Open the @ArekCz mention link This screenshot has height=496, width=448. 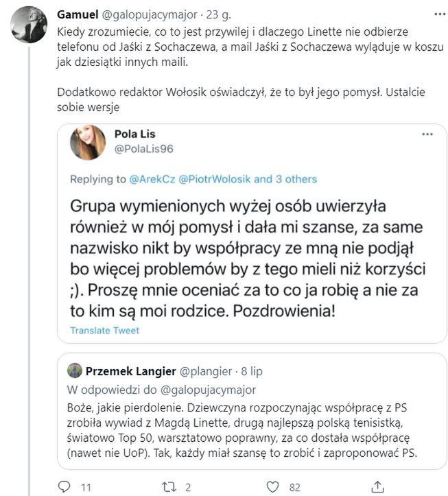tap(151, 179)
